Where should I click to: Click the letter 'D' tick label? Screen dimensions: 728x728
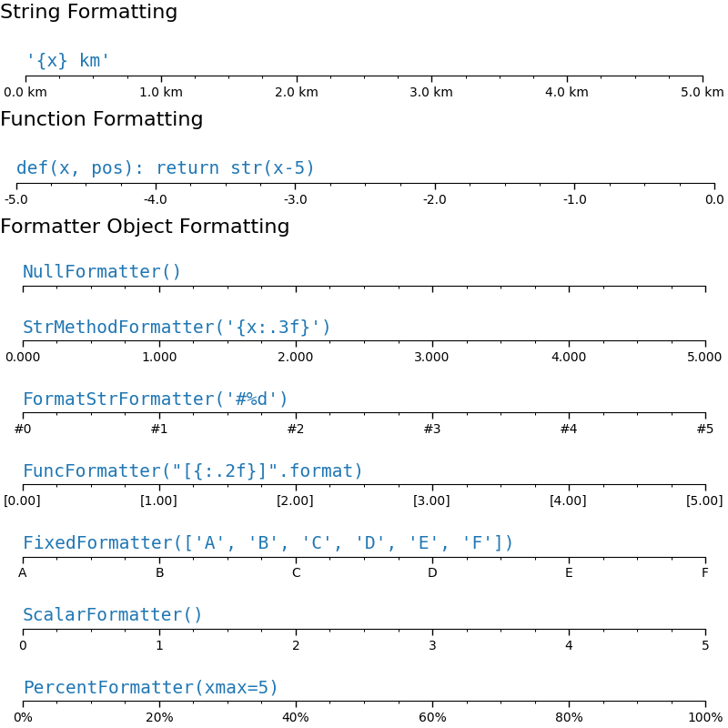click(432, 572)
